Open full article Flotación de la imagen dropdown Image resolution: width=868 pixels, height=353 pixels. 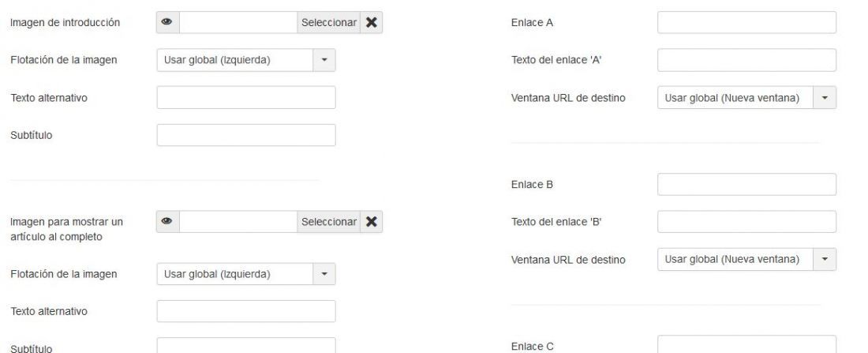245,274
